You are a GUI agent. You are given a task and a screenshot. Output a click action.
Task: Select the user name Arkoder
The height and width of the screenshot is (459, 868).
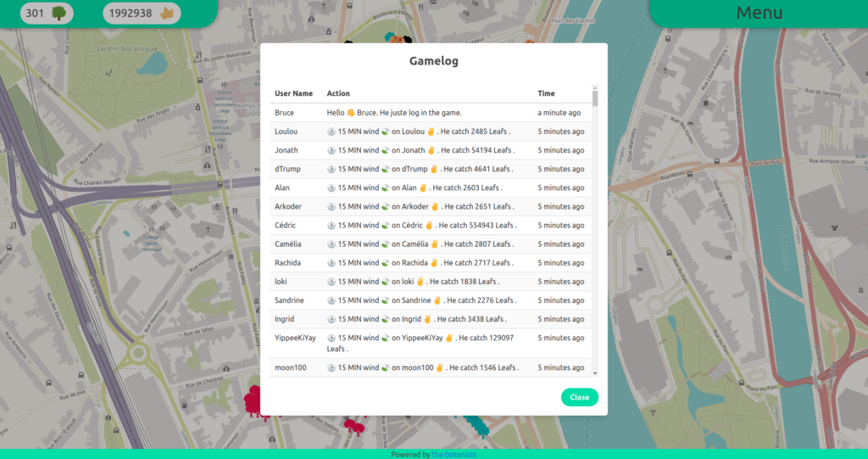click(x=288, y=206)
